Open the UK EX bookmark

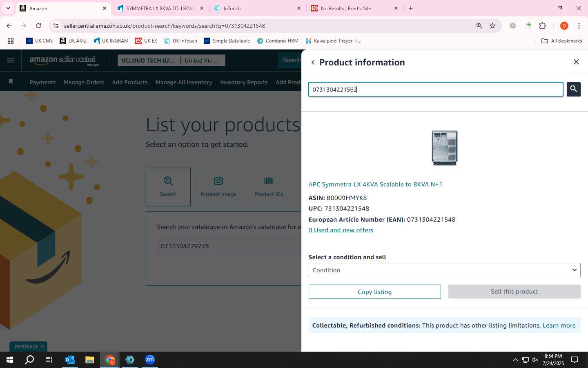(146, 41)
